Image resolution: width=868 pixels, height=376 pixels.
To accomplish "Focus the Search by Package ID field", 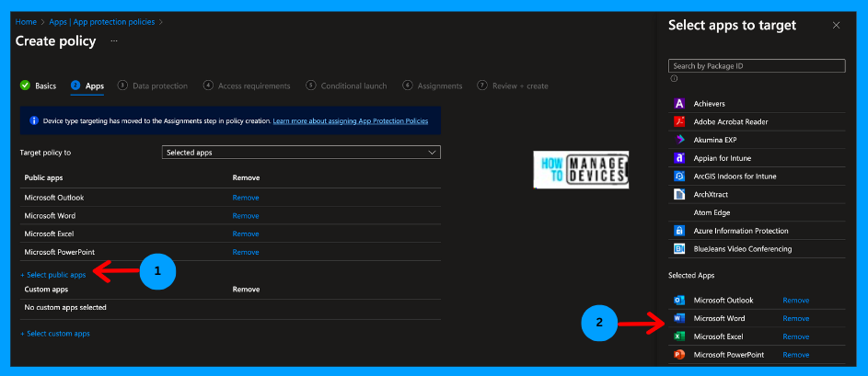I will click(x=757, y=66).
